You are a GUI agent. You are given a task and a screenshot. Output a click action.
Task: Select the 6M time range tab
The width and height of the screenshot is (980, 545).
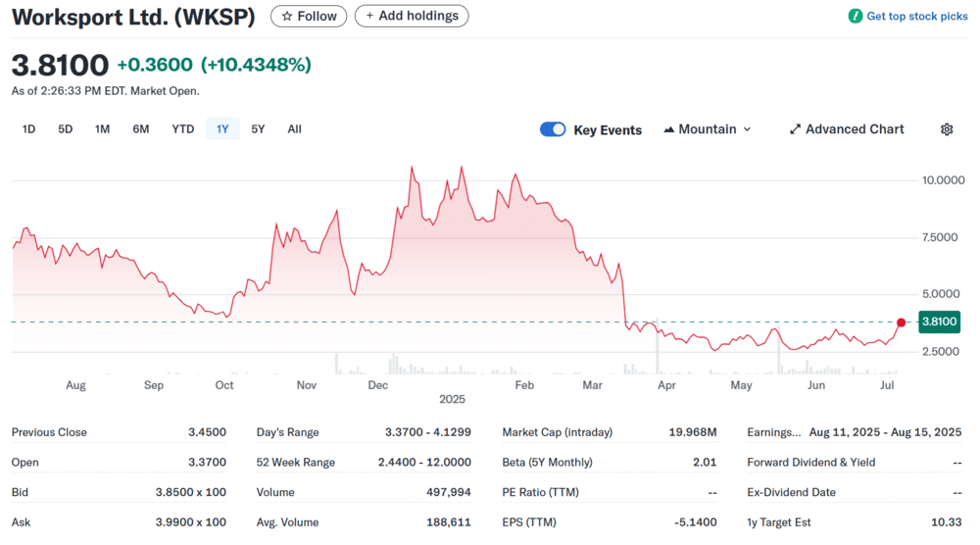coord(140,129)
